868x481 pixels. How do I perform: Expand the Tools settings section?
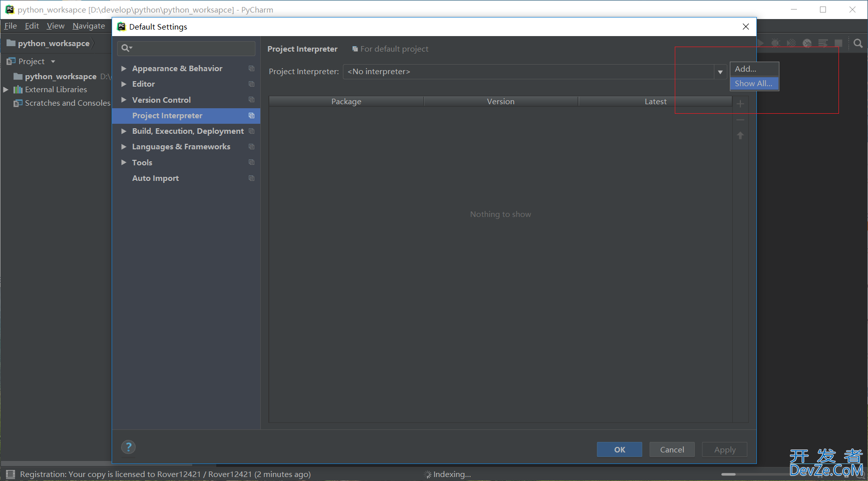[124, 162]
